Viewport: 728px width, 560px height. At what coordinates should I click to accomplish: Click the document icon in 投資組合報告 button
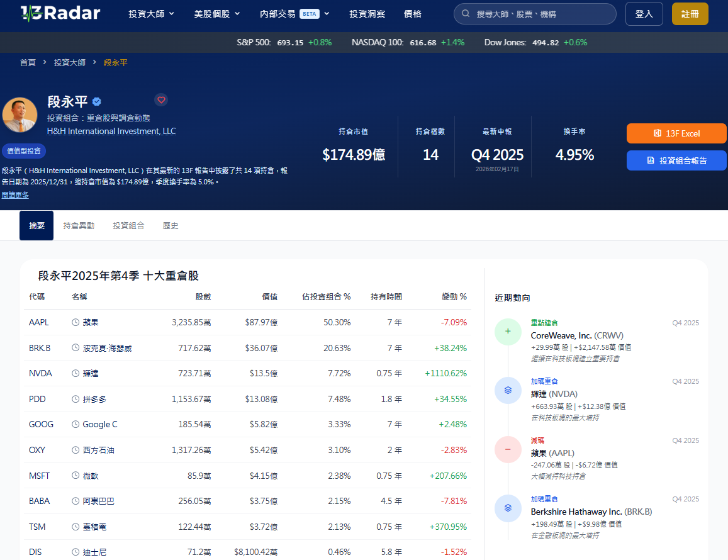pyautogui.click(x=651, y=160)
